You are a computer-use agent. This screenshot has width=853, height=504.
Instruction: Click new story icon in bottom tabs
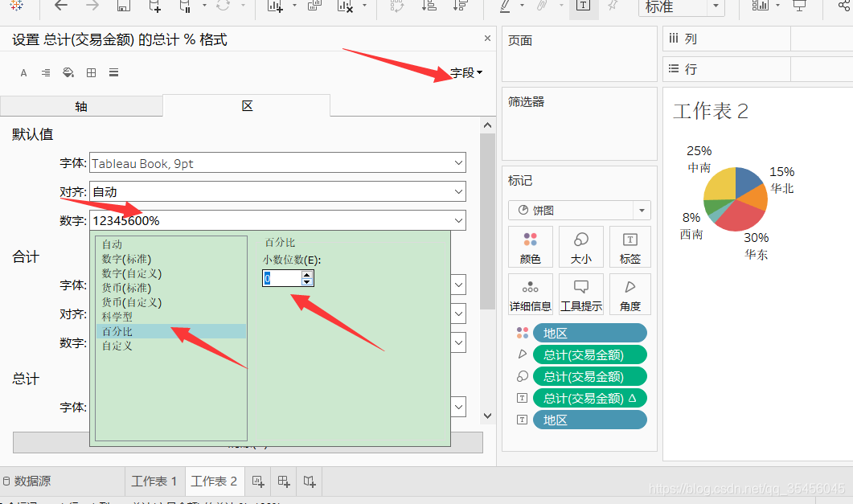click(310, 481)
